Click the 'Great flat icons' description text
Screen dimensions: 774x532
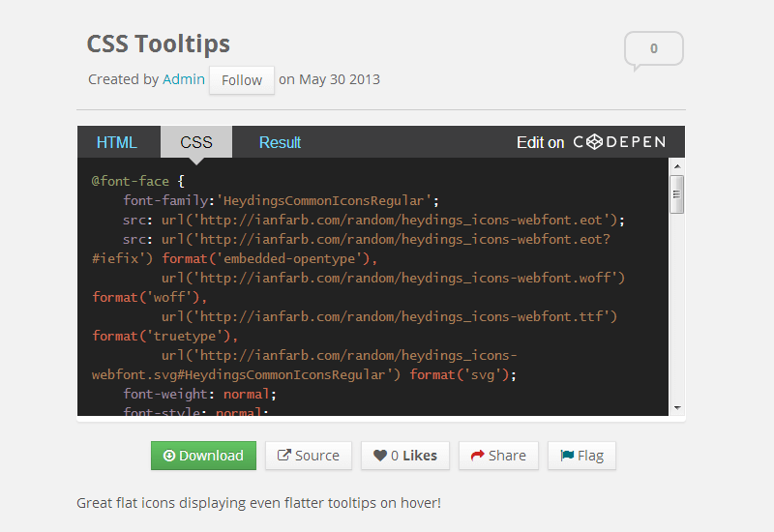click(x=258, y=503)
